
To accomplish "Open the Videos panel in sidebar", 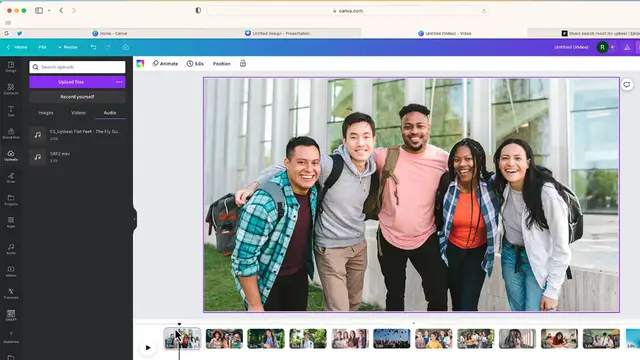I will click(11, 271).
